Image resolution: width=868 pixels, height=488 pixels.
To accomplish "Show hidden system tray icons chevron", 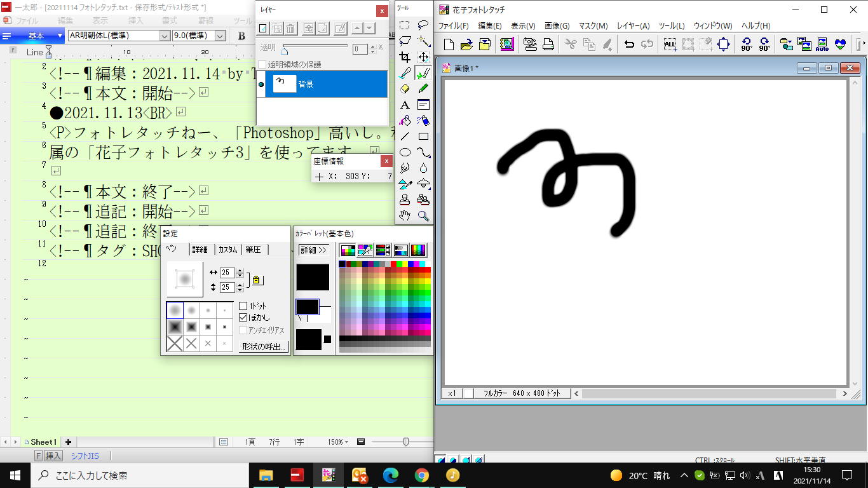I will [684, 475].
